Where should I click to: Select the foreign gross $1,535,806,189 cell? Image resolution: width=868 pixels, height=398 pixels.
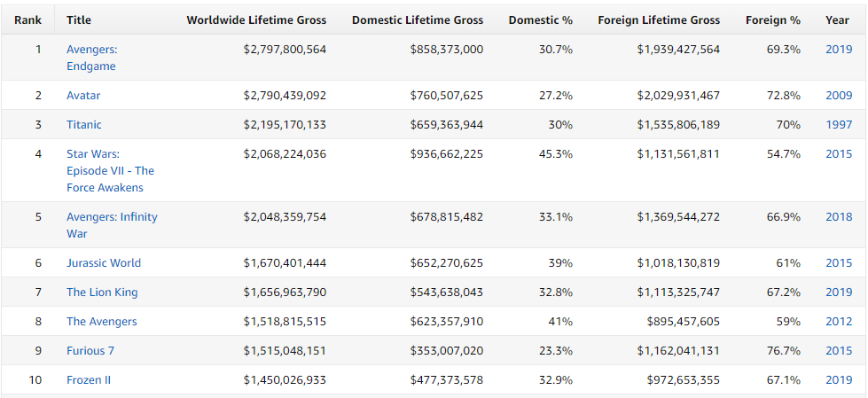pos(678,125)
